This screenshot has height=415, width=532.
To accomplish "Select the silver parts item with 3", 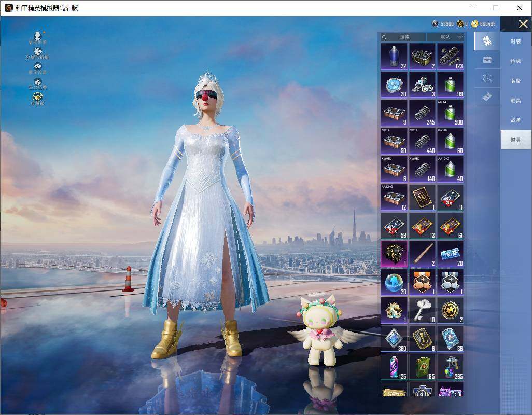I will click(422, 85).
